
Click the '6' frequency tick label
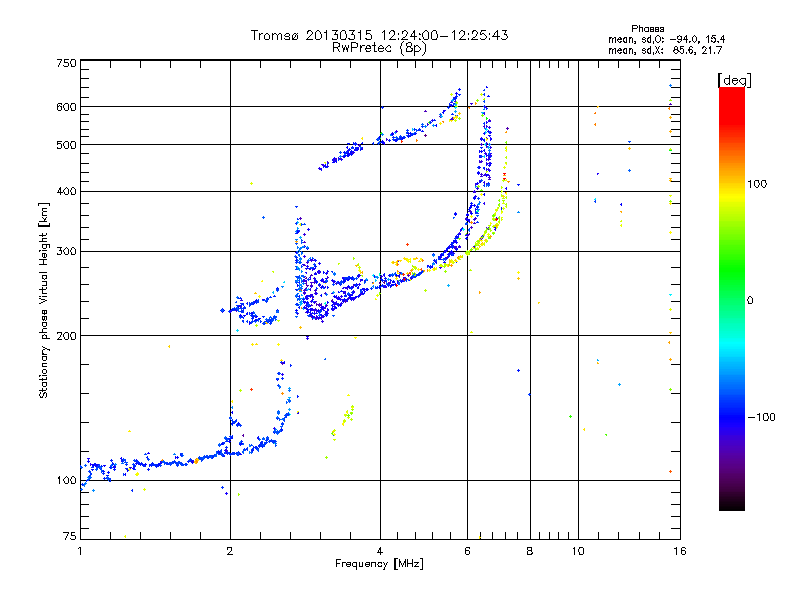pyautogui.click(x=467, y=551)
